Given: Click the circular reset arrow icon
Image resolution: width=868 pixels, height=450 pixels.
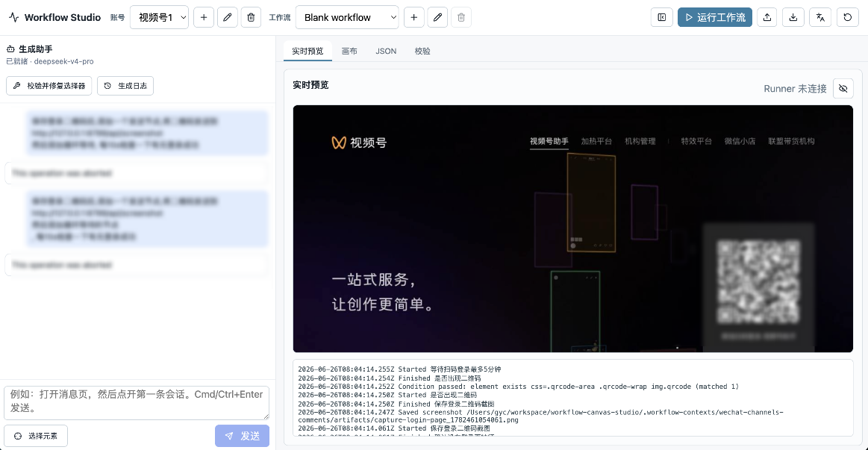Looking at the screenshot, I should pos(848,17).
